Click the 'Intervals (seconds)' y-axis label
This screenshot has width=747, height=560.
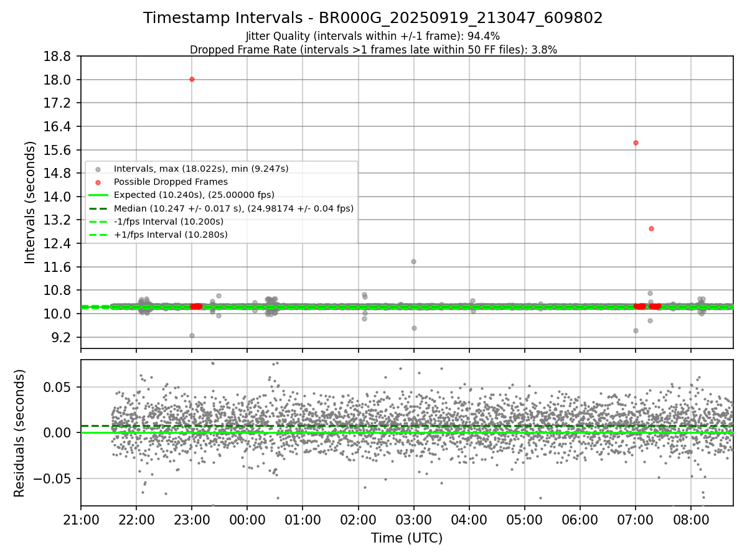click(x=31, y=202)
